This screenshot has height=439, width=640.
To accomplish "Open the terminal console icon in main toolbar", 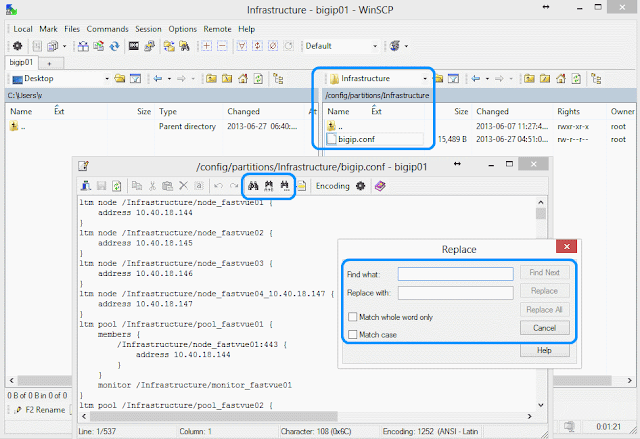I will point(134,46).
